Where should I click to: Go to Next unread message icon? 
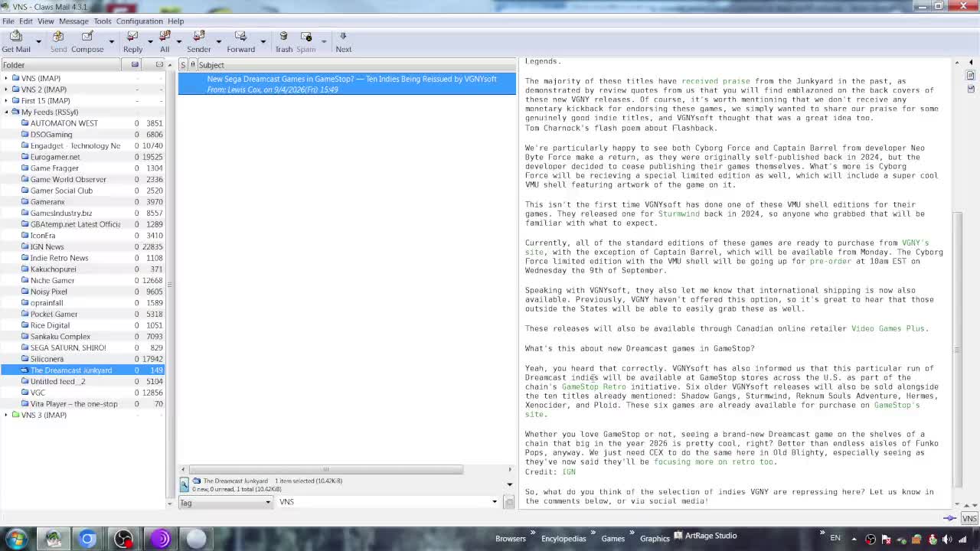tap(343, 37)
